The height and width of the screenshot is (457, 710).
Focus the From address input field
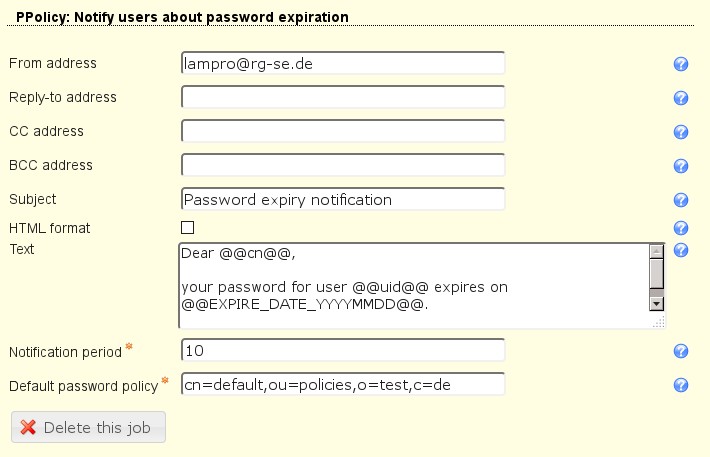(343, 64)
